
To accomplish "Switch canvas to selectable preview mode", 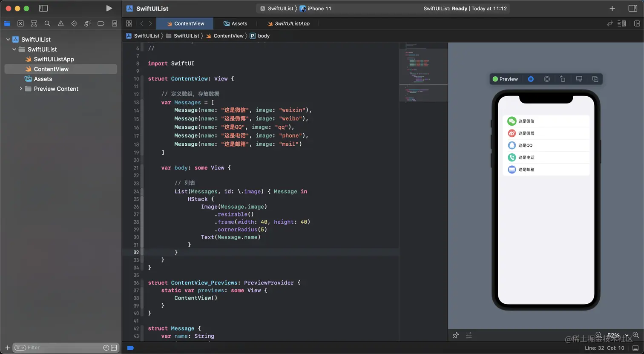I will click(x=547, y=79).
